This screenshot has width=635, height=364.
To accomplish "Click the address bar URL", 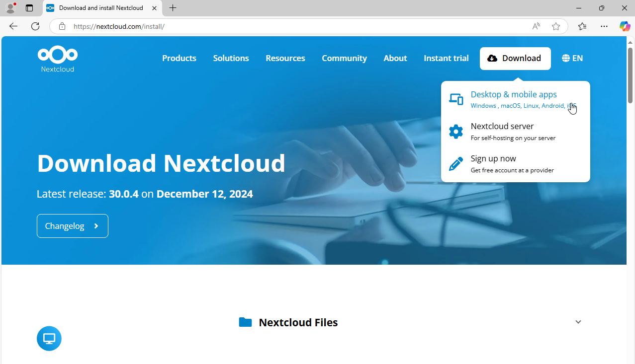I will [119, 26].
